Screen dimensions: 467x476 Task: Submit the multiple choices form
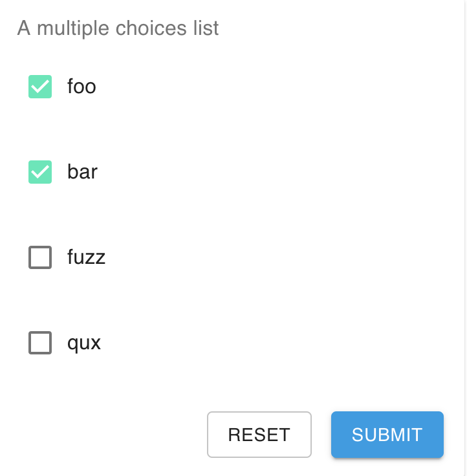pyautogui.click(x=387, y=435)
